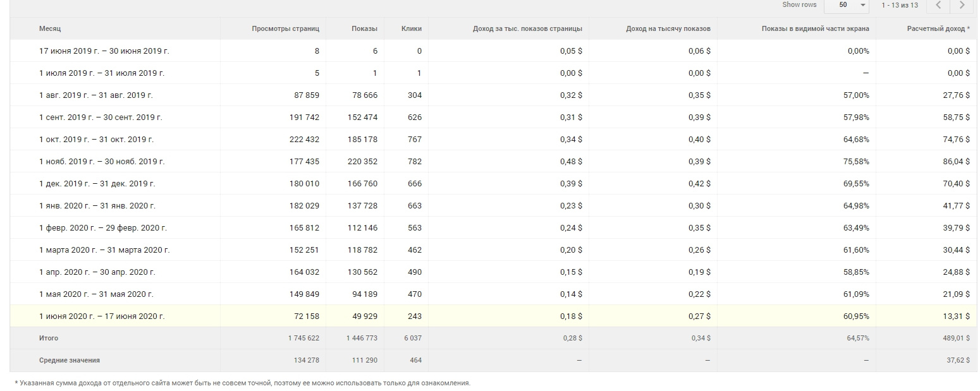
Task: Sort by Показы в видимой части экрана
Action: point(815,28)
